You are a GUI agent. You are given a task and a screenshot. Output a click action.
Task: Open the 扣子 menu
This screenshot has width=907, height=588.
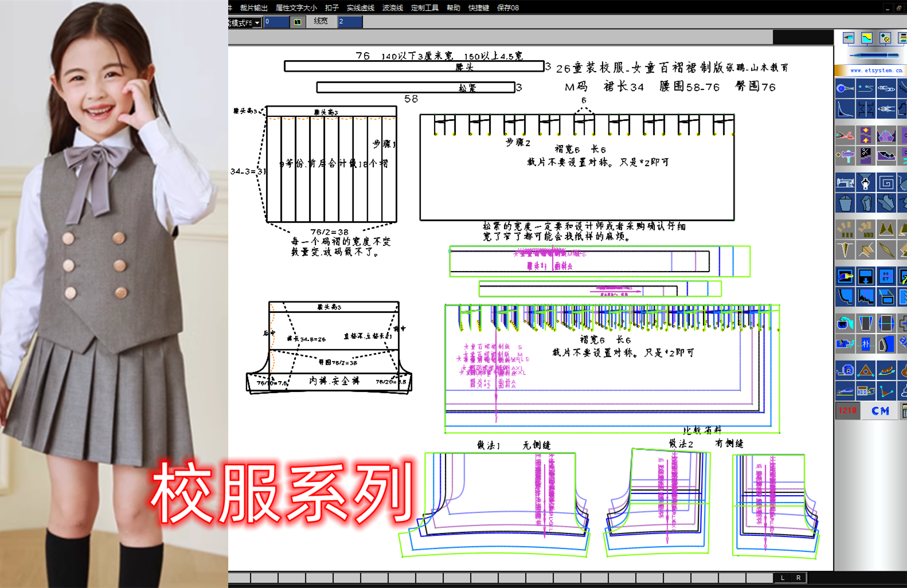pyautogui.click(x=331, y=7)
